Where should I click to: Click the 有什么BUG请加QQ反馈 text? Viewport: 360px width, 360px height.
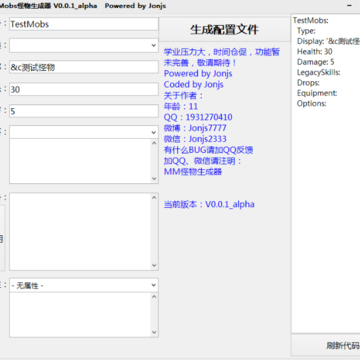(x=208, y=150)
